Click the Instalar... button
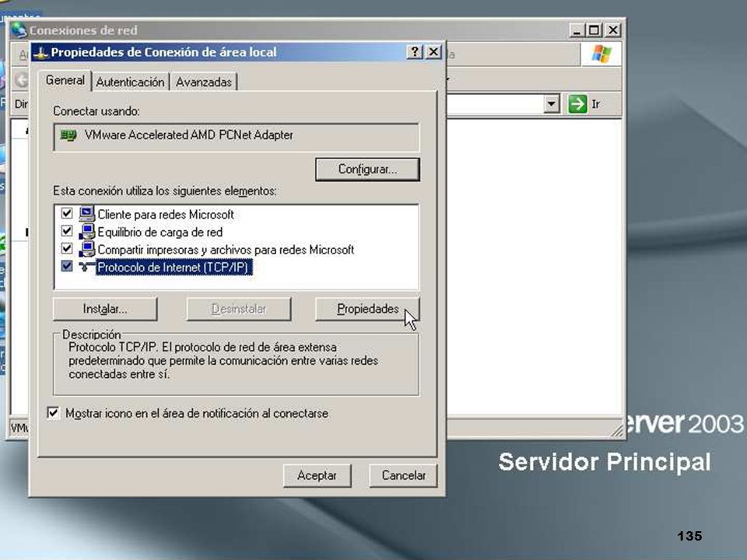 click(x=105, y=309)
